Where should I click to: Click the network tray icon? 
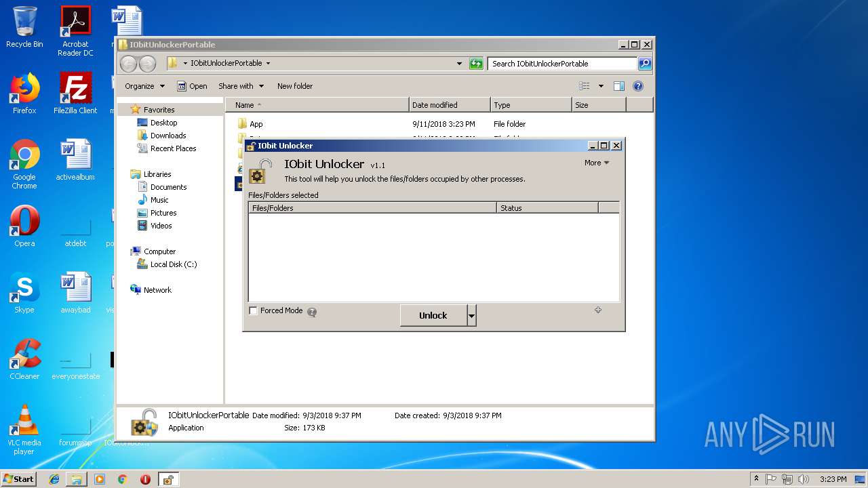787,479
